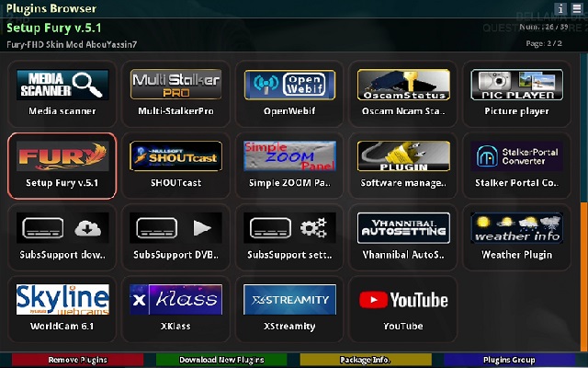Viewport: 588px width, 368px height.
Task: Select the Setup Fury v.5.1 plugin
Action: (x=62, y=166)
